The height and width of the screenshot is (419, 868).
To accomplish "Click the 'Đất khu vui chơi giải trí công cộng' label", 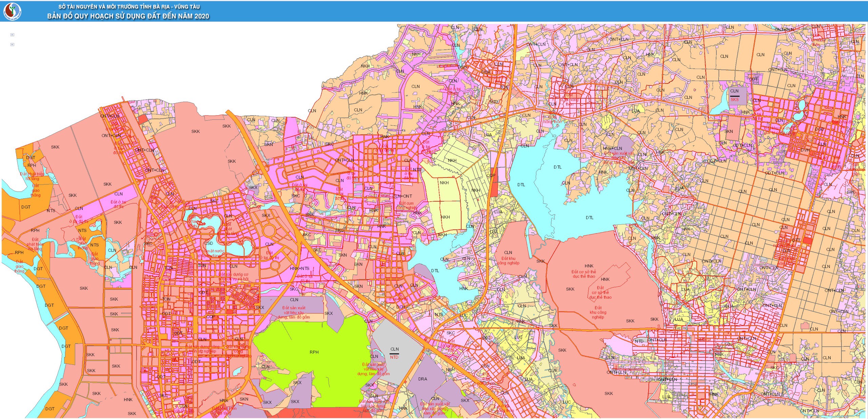I will (778, 131).
